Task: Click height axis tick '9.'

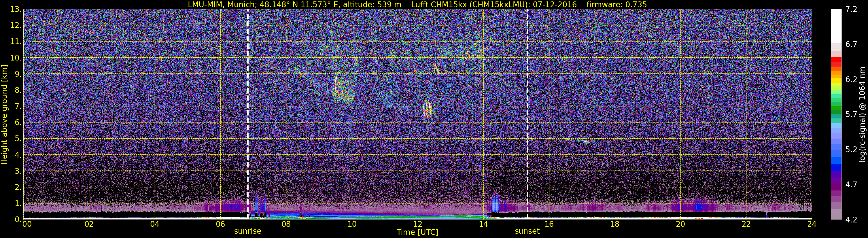Action: [x=18, y=74]
